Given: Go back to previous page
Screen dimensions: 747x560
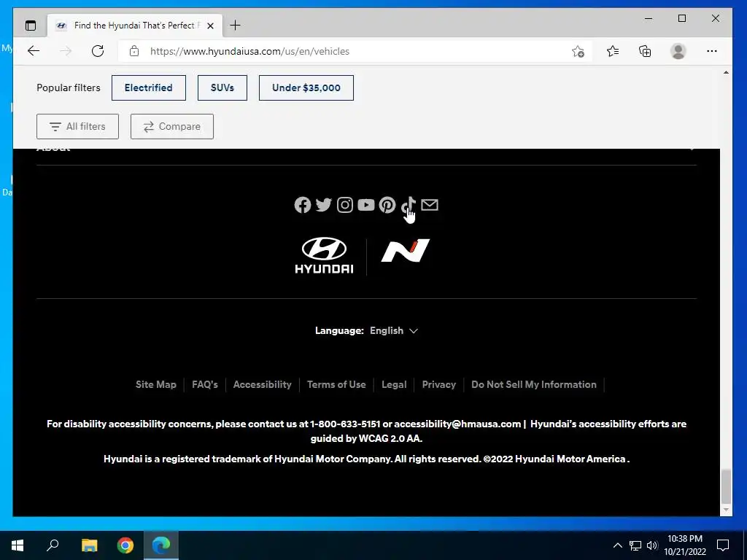Looking at the screenshot, I should click(34, 51).
